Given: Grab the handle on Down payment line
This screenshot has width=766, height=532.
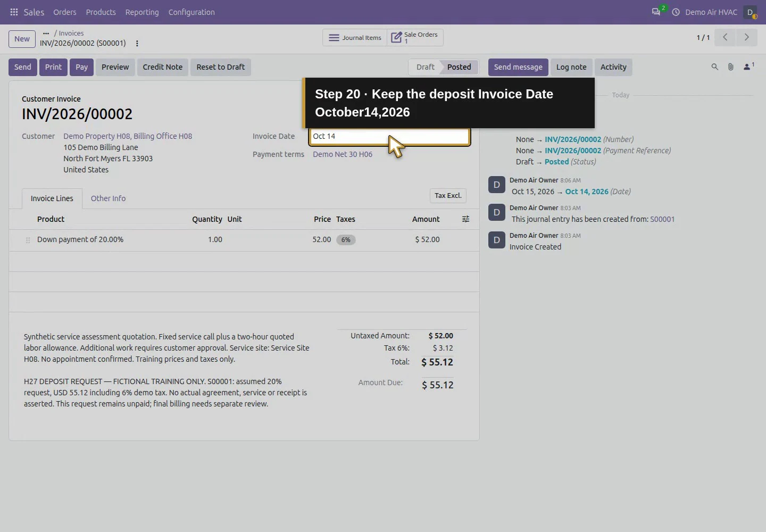Looking at the screenshot, I should (28, 240).
